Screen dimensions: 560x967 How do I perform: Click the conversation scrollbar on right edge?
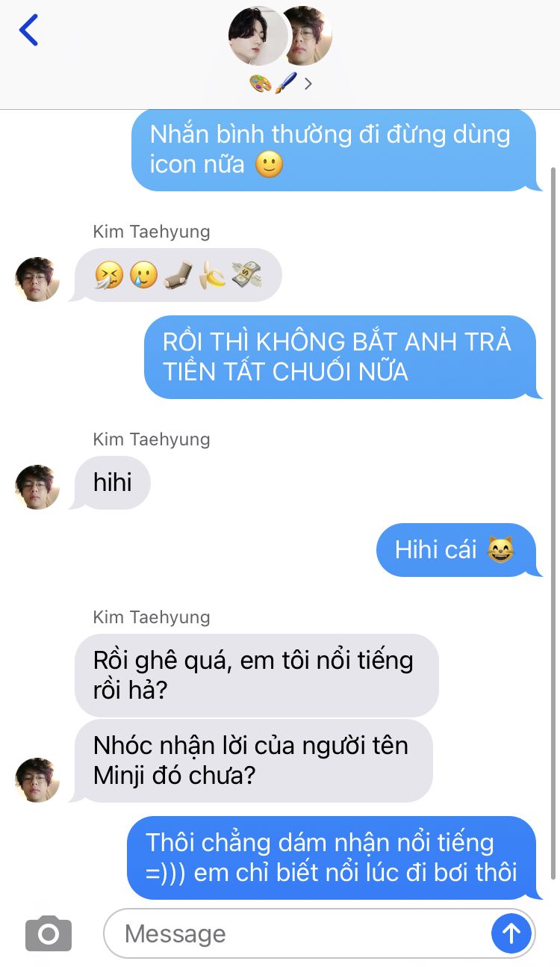click(553, 523)
